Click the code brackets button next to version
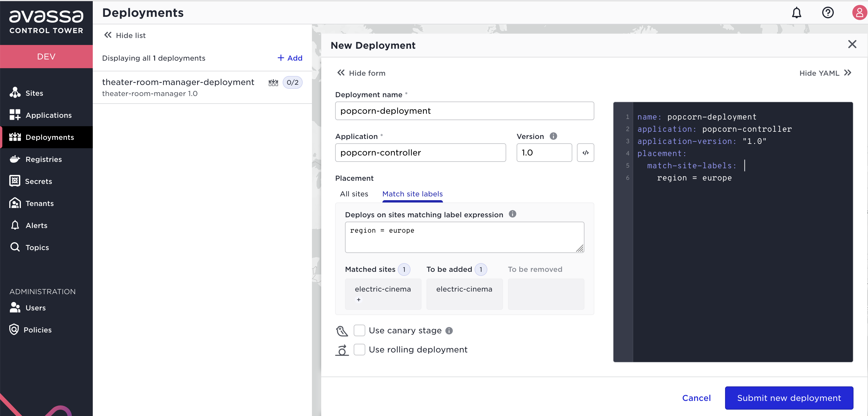 coord(585,153)
